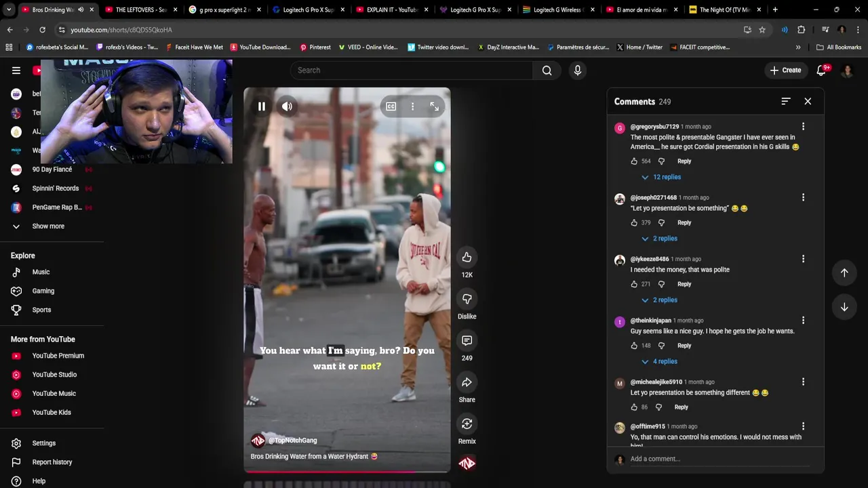Dislike gregorysbu7129's comment
Viewport: 868px width, 488px height.
point(661,161)
